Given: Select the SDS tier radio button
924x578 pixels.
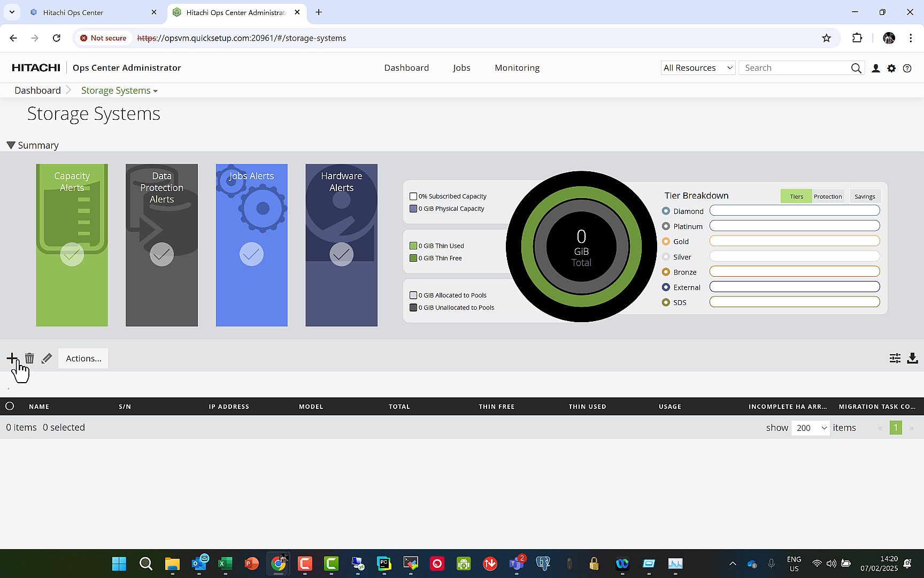Looking at the screenshot, I should (666, 302).
